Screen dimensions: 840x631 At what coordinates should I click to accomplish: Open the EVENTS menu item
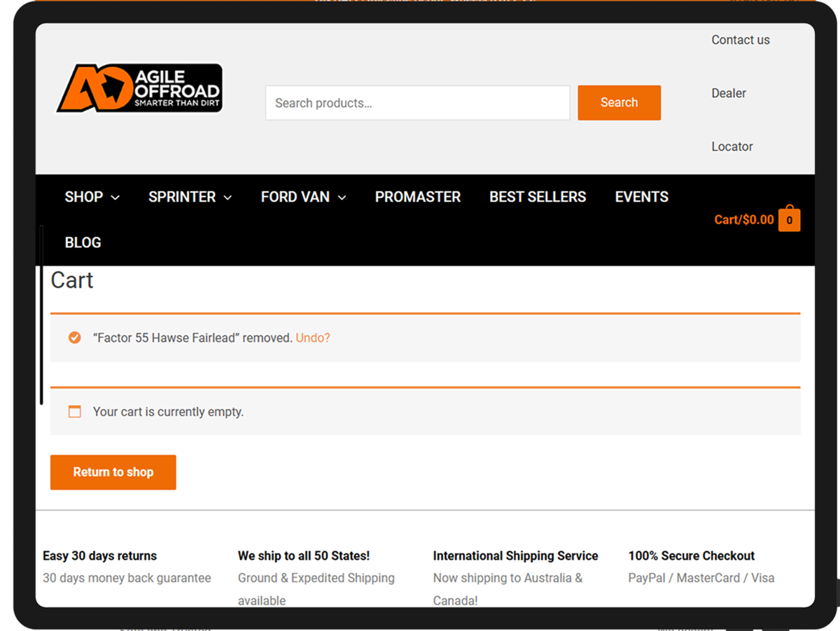pos(641,197)
